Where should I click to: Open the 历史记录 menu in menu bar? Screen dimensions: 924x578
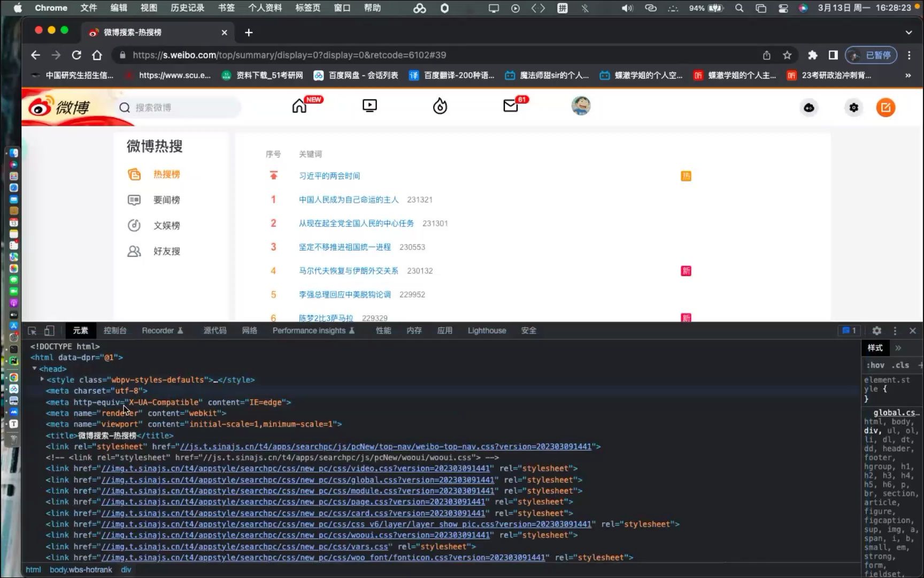187,8
